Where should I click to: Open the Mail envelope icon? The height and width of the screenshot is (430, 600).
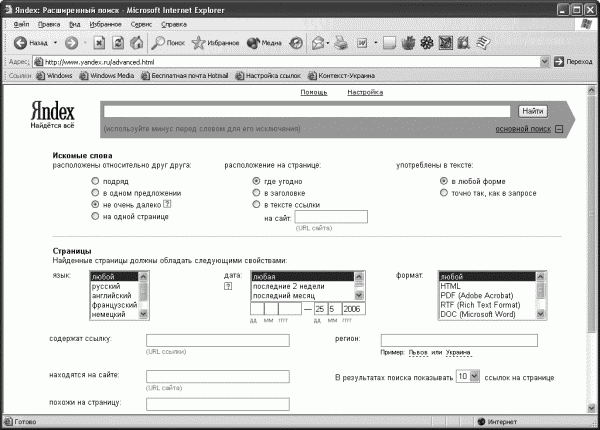(x=318, y=43)
